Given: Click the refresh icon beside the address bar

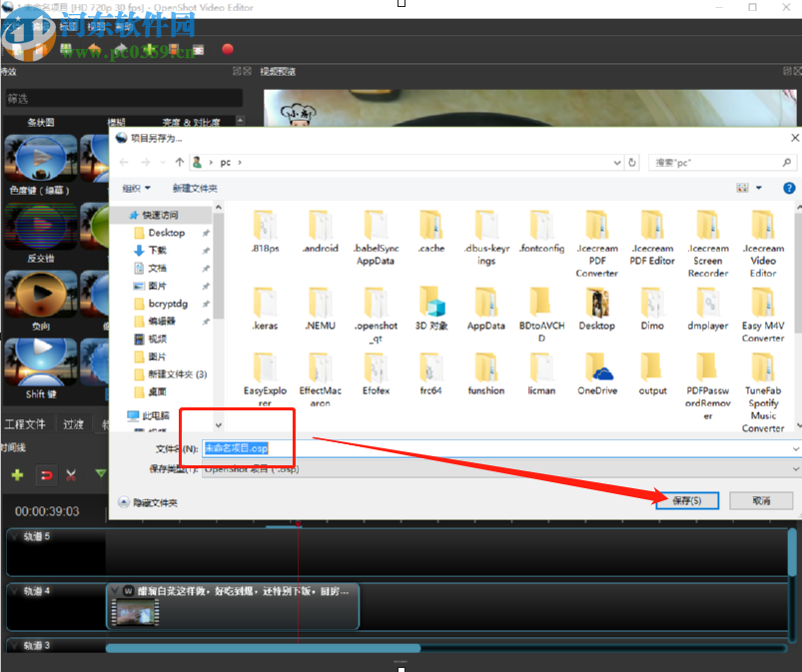Looking at the screenshot, I should point(632,162).
